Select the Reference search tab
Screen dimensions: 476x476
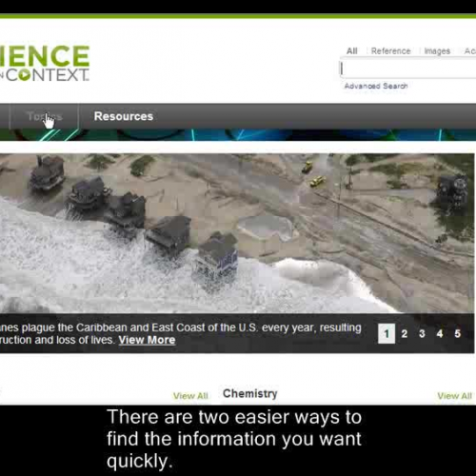click(391, 51)
